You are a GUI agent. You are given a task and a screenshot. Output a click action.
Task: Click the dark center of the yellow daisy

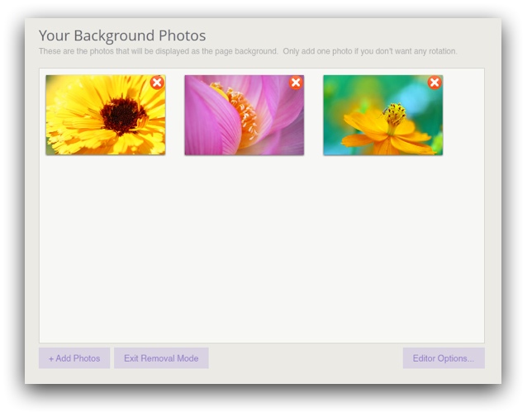124,116
